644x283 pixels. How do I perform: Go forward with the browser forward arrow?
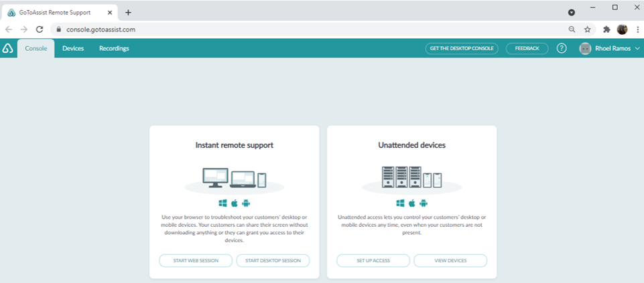tap(24, 29)
